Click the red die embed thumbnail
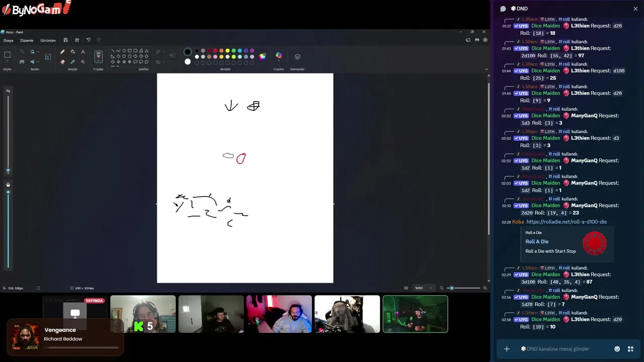 595,244
